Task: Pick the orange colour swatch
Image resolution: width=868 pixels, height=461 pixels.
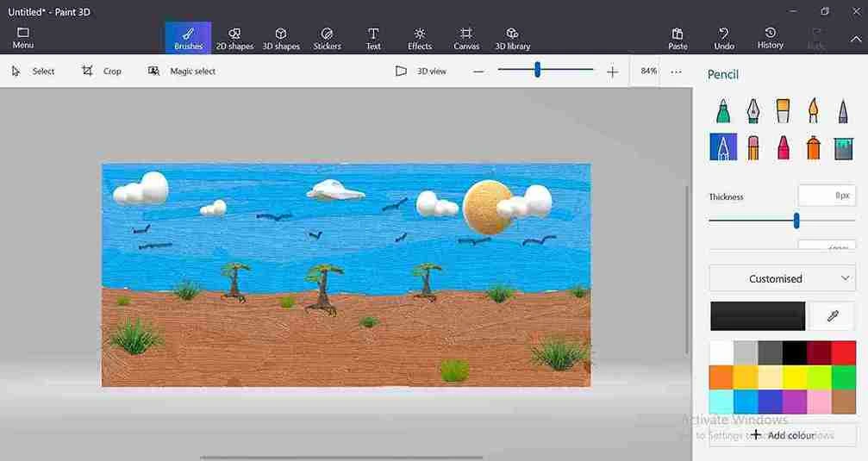Action: 721,377
